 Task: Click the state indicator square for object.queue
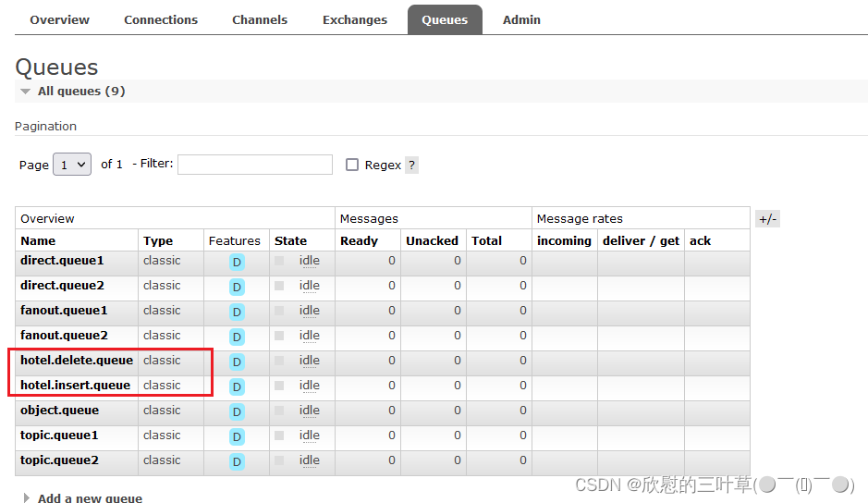tap(279, 411)
